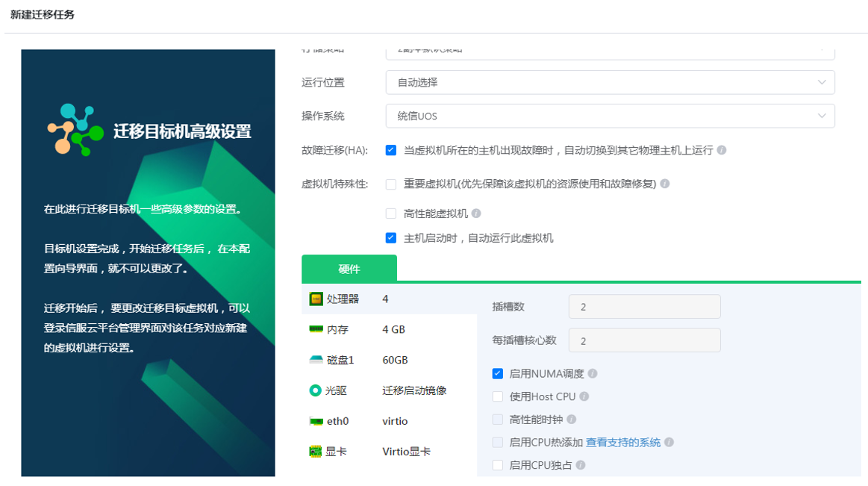Open the 存储策略 dropdown at the top
868x486 pixels.
pyautogui.click(x=609, y=49)
